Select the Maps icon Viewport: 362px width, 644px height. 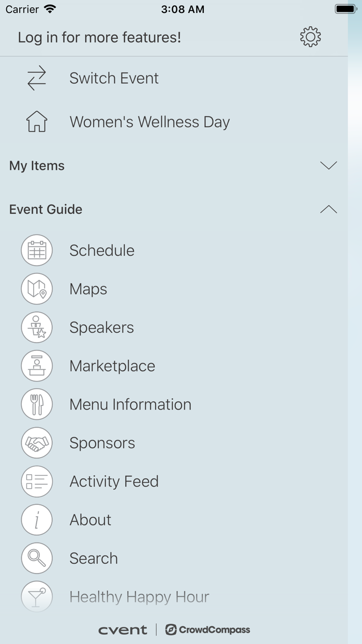(x=37, y=289)
